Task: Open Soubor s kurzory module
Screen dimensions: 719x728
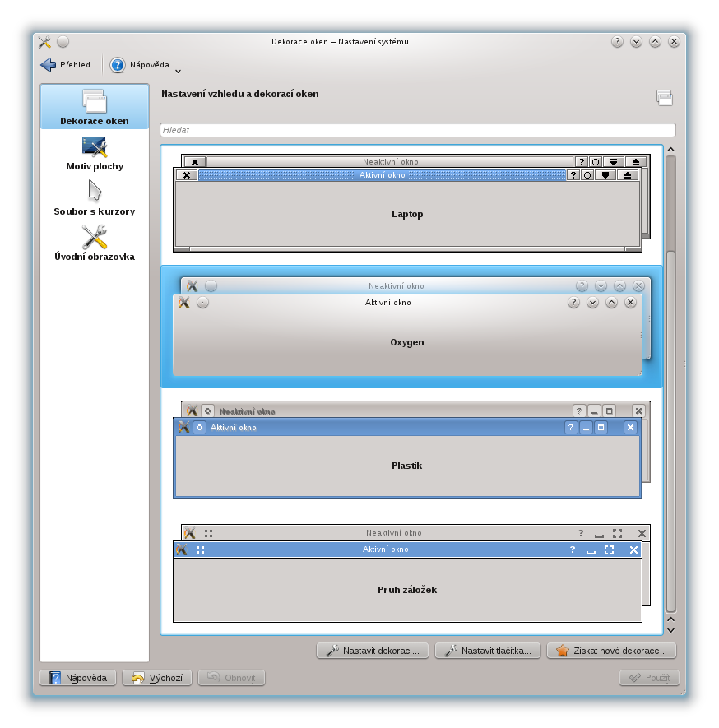Action: [x=95, y=199]
